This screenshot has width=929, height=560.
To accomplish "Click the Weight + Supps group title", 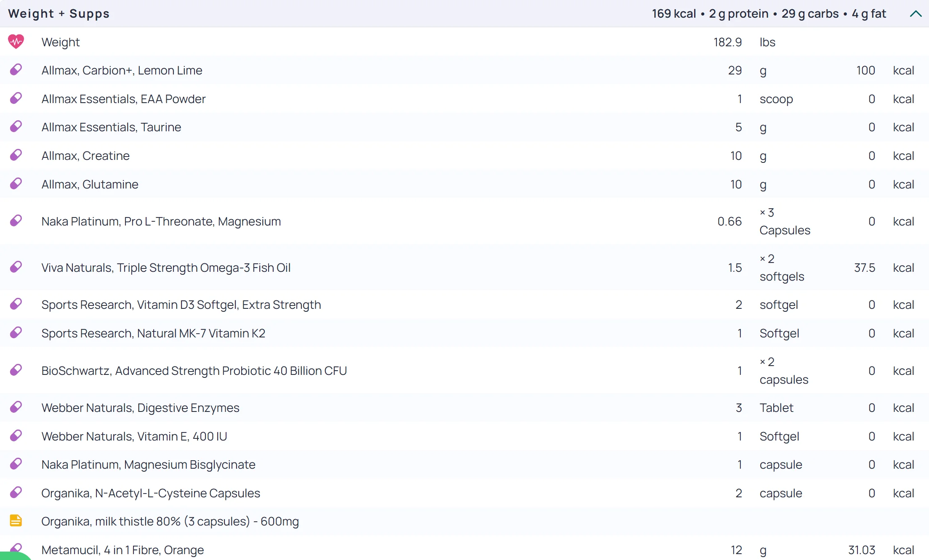I will (x=59, y=13).
